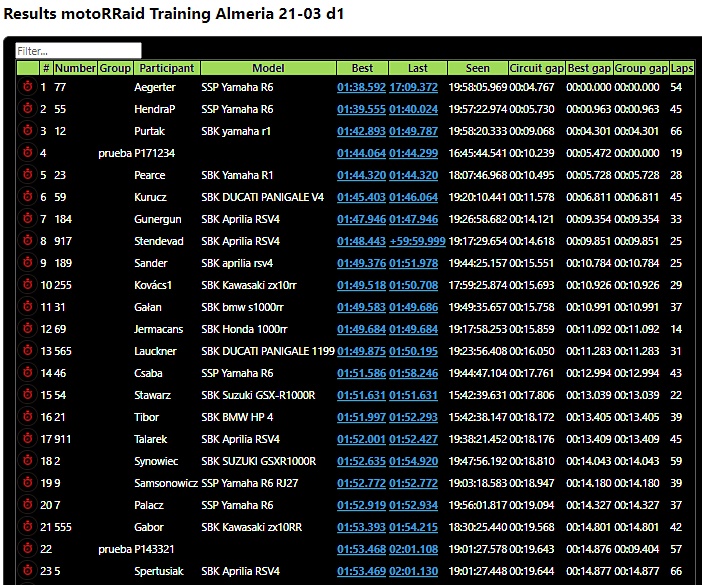This screenshot has width=702, height=585.
Task: Sort by the Circuit gap header
Action: 537,68
